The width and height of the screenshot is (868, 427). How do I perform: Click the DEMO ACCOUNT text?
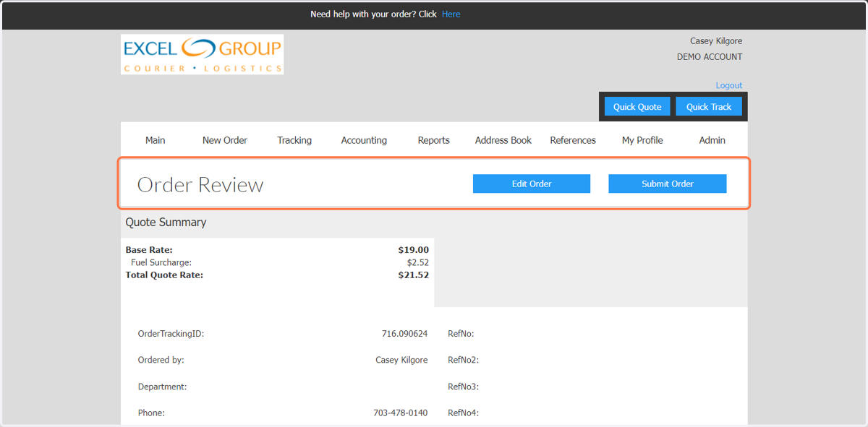[x=710, y=57]
